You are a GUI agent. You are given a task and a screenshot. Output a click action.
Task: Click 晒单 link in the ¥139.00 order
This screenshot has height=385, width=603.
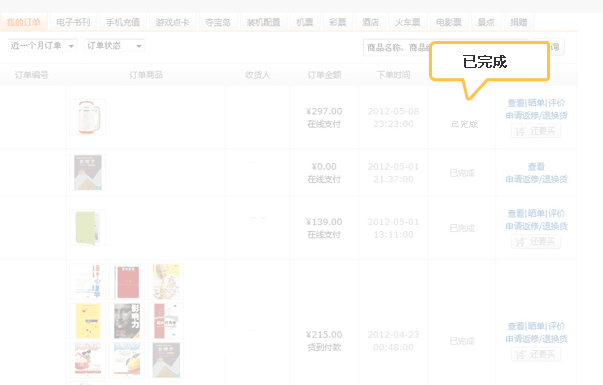click(536, 213)
